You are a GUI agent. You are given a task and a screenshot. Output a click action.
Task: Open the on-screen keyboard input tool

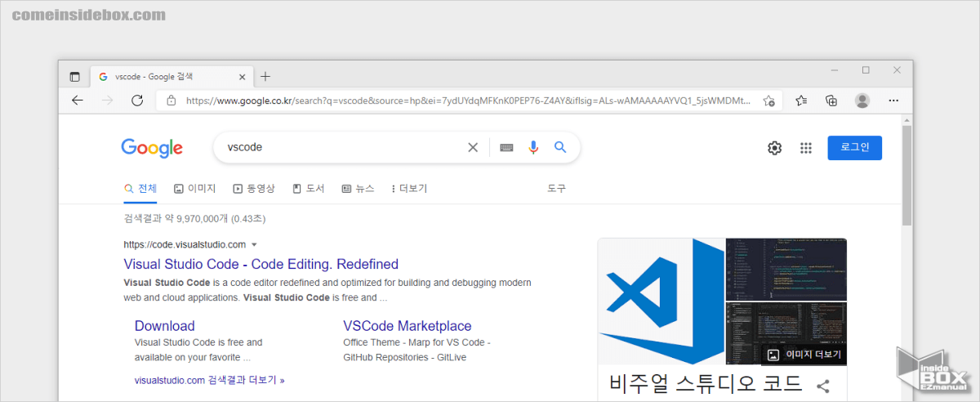pos(506,148)
